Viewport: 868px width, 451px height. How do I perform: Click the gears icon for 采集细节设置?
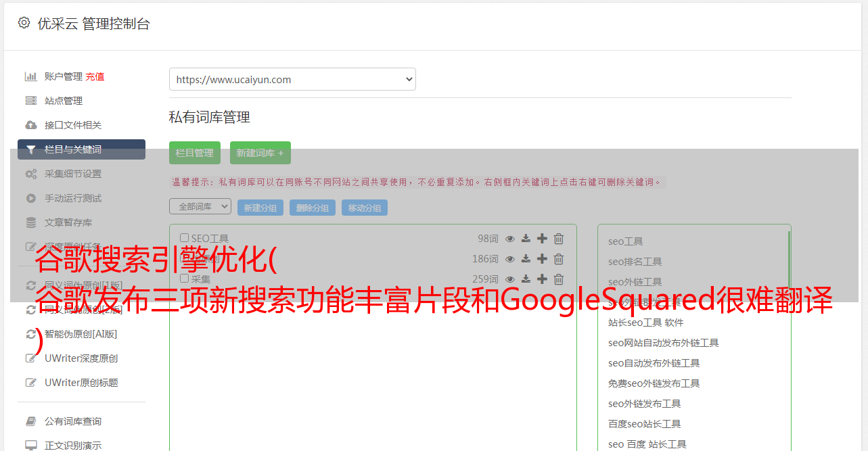(x=31, y=174)
